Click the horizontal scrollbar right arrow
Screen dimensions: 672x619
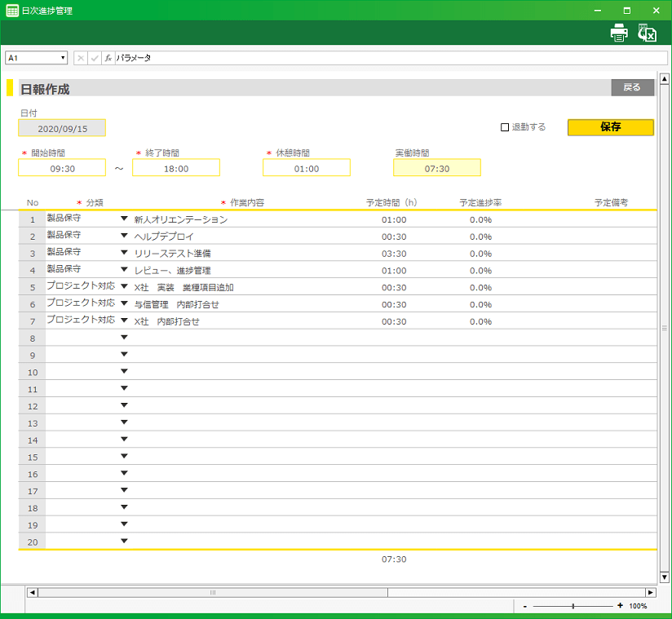(x=650, y=592)
